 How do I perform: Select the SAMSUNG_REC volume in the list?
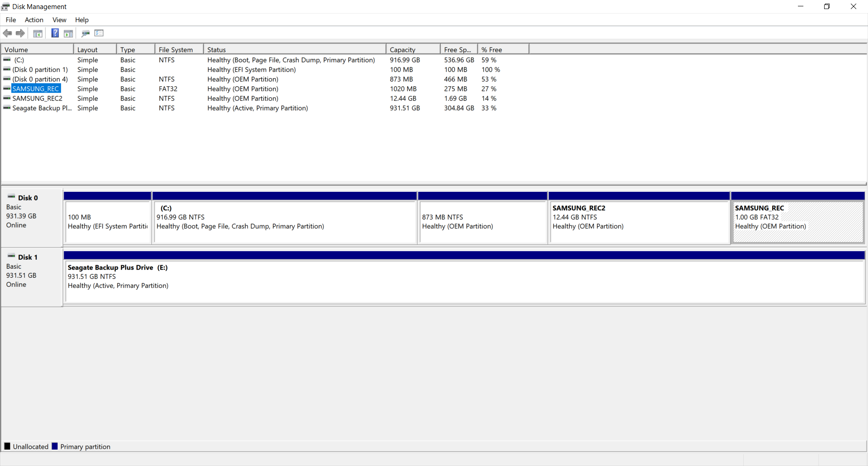pyautogui.click(x=36, y=89)
